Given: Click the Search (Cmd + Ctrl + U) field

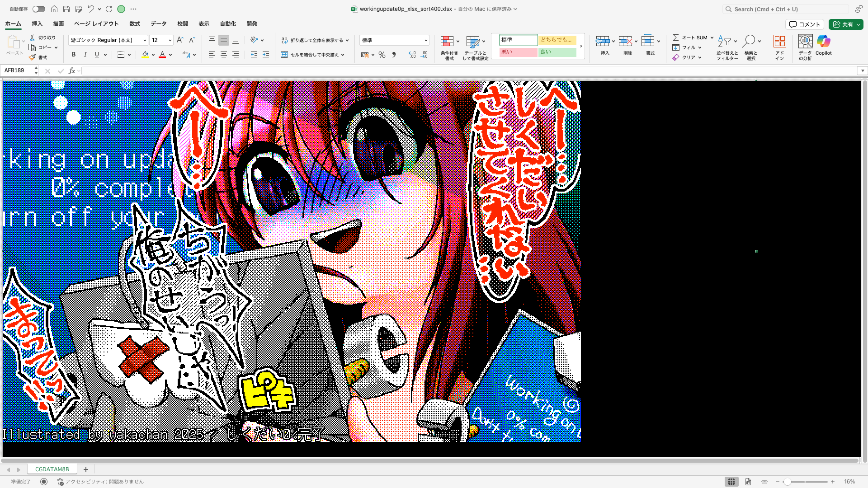Looking at the screenshot, I should click(785, 9).
